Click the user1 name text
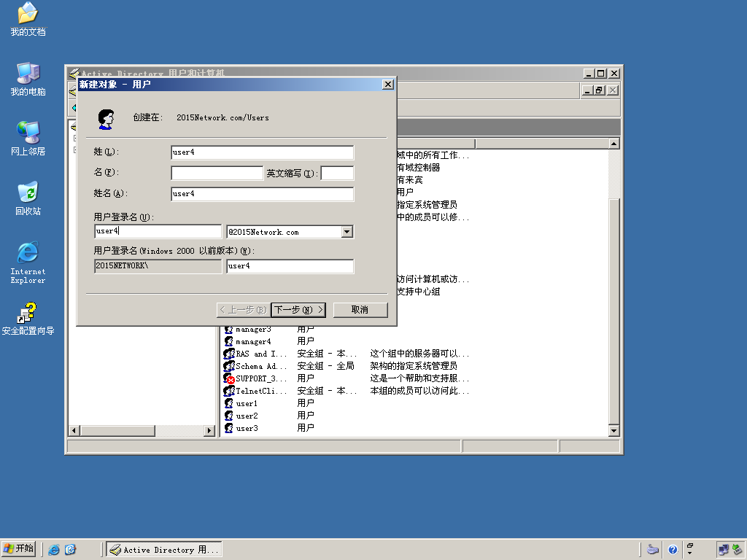747x560 pixels. point(247,404)
